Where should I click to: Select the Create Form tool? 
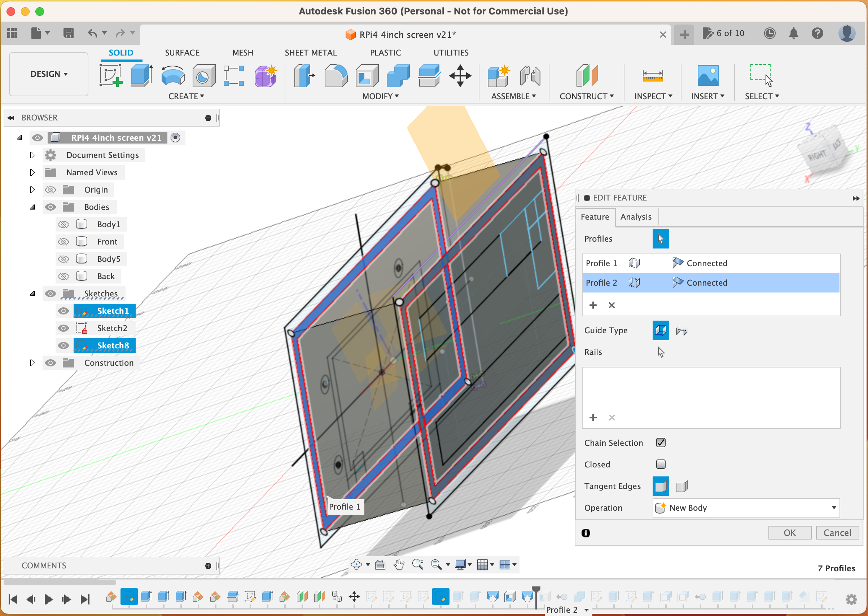(x=265, y=75)
